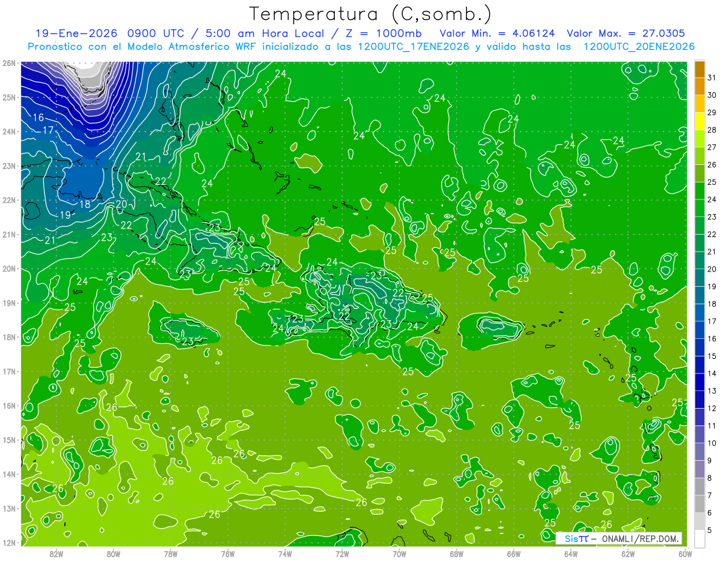Click the SisTT ONAMLI/REP.DOM. logo box
The height and width of the screenshot is (562, 728).
pyautogui.click(x=618, y=538)
